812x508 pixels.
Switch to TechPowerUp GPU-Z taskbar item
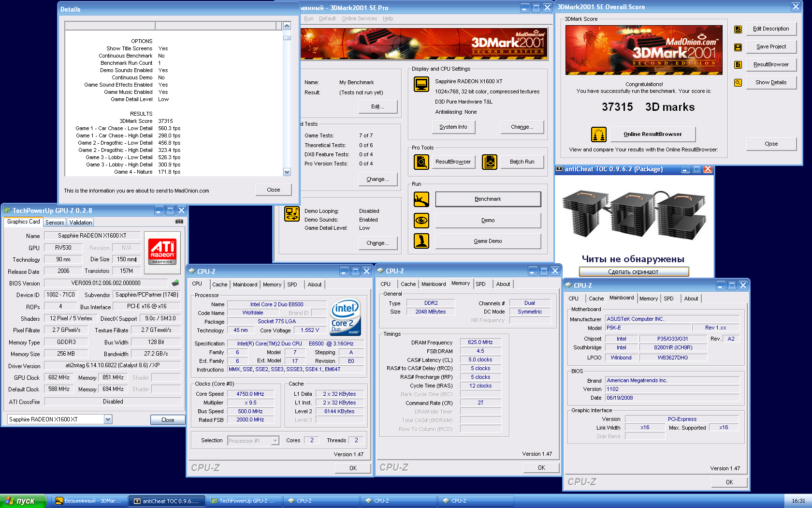coord(245,501)
